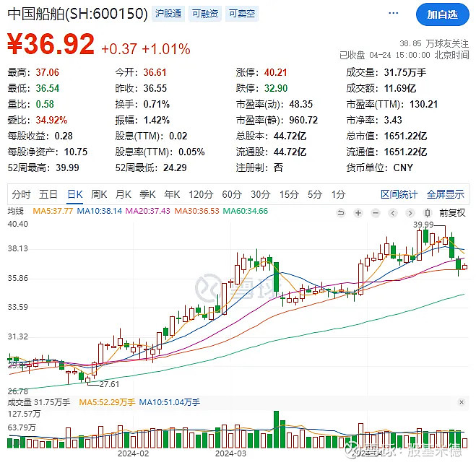Click the 沪股通 tag

pyautogui.click(x=168, y=14)
